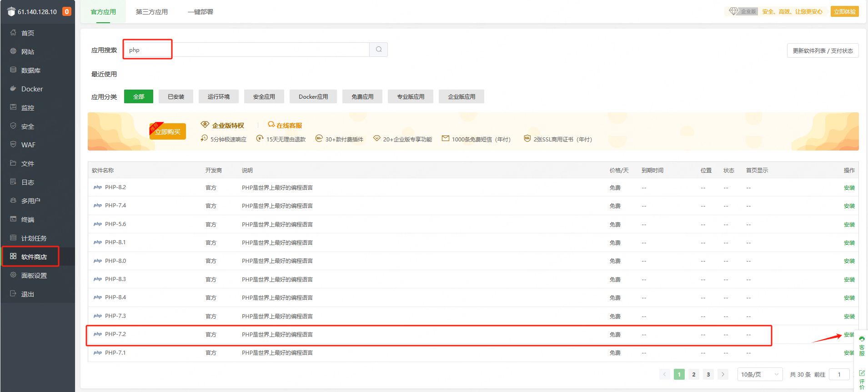Click the 退出 logout icon
Image resolution: width=868 pixels, height=392 pixels.
13,294
